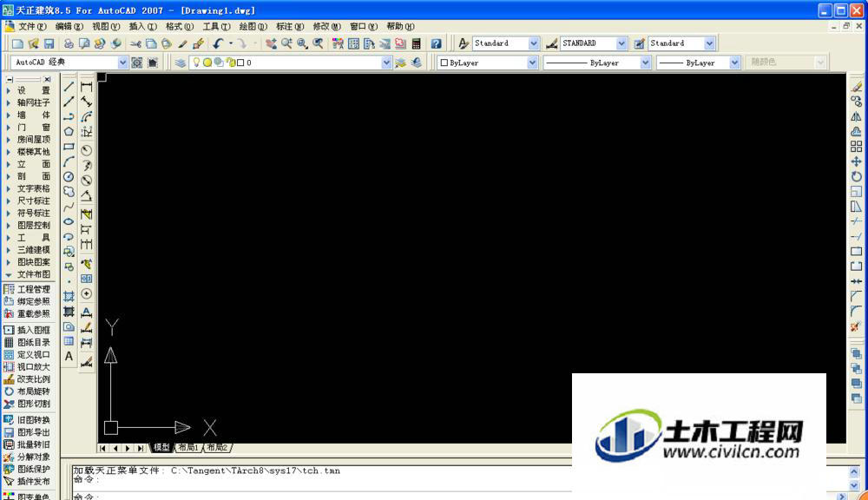Viewport: 868px width, 500px height.
Task: Select the Revision Cloud tool
Action: tap(69, 192)
